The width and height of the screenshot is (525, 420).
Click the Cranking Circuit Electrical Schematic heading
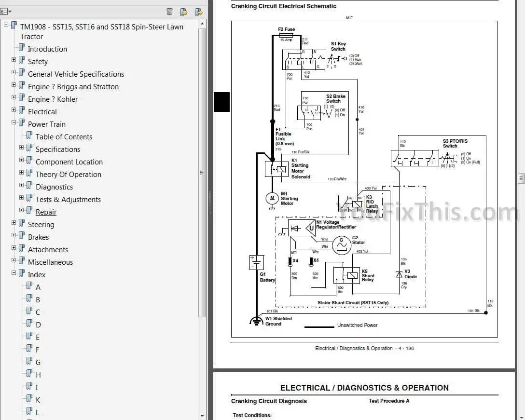tap(284, 6)
